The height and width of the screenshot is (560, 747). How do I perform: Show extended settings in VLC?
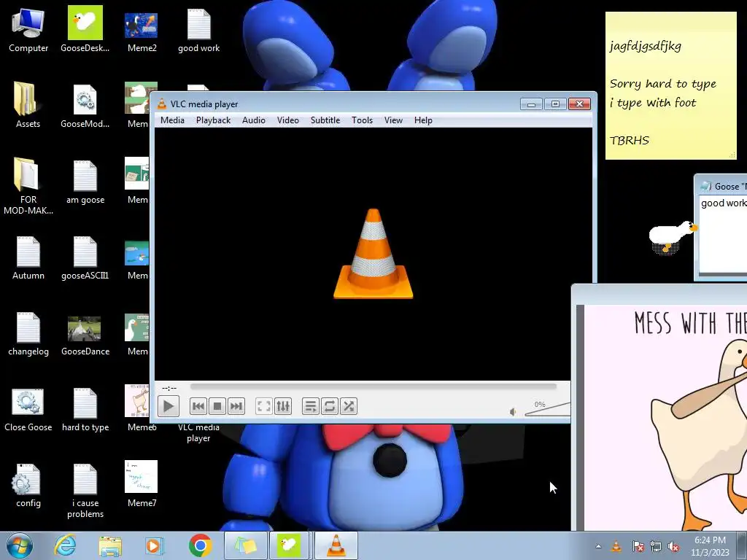(283, 406)
